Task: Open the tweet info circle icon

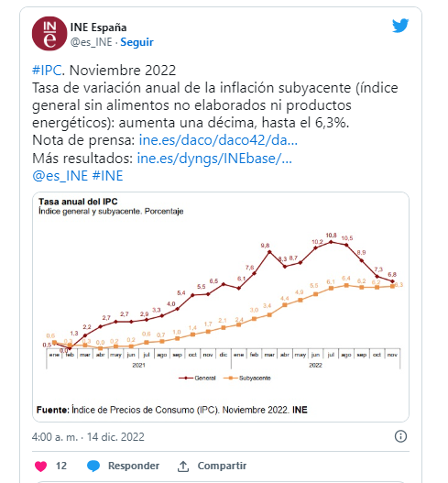Action: point(400,436)
